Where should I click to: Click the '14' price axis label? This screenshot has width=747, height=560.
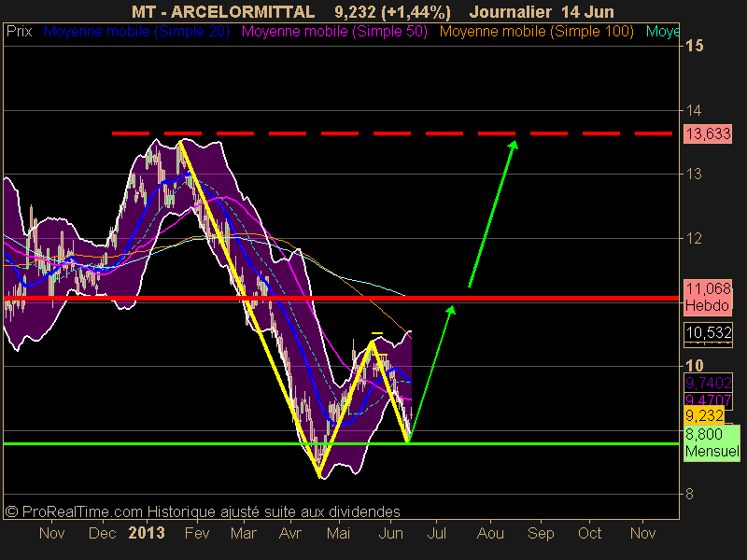point(694,110)
